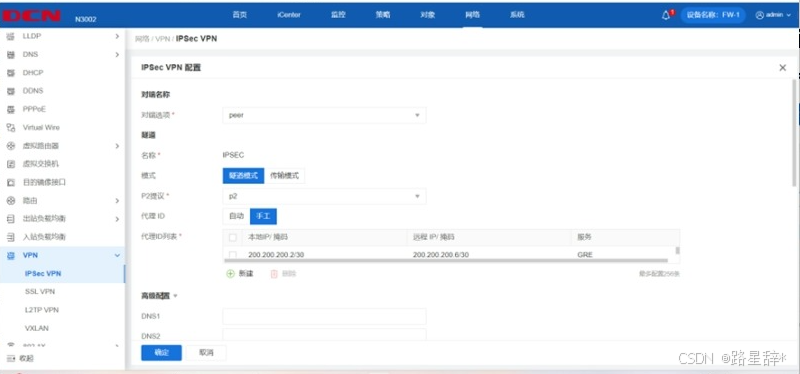Image resolution: width=800 pixels, height=374 pixels.
Task: Click the 取消 button
Action: point(206,353)
